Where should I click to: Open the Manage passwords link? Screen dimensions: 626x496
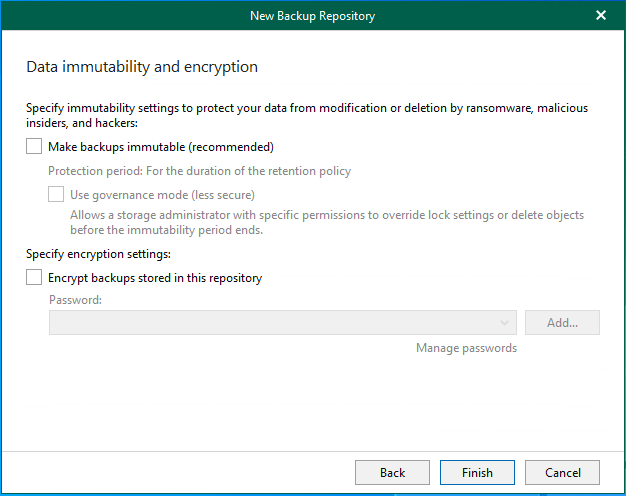(466, 348)
